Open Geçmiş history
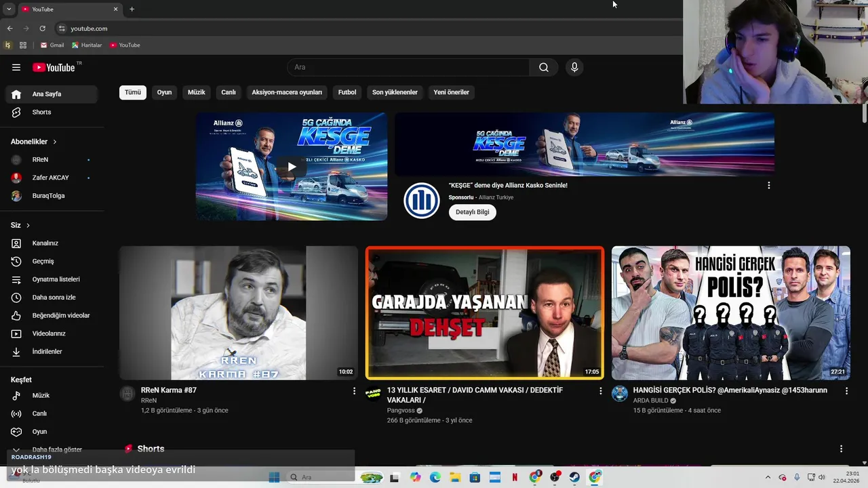The width and height of the screenshot is (868, 488). click(x=52, y=261)
